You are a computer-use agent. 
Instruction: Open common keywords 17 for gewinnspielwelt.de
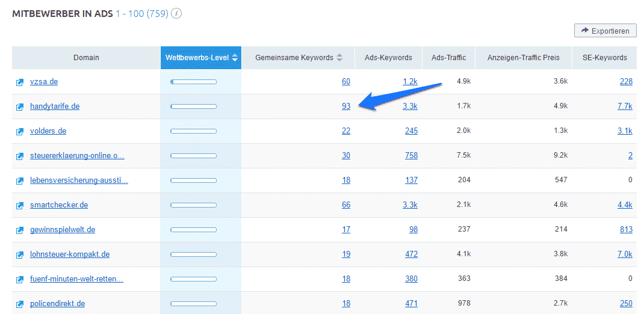[346, 229]
